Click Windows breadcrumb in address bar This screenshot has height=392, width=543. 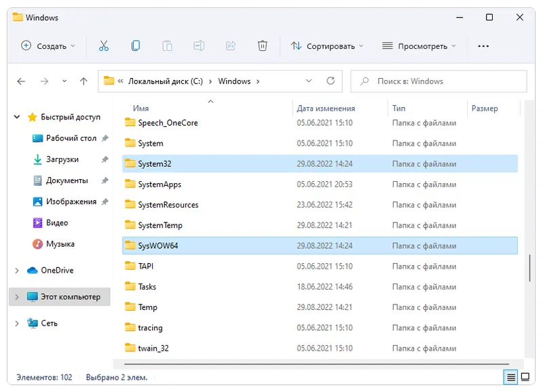pyautogui.click(x=234, y=81)
